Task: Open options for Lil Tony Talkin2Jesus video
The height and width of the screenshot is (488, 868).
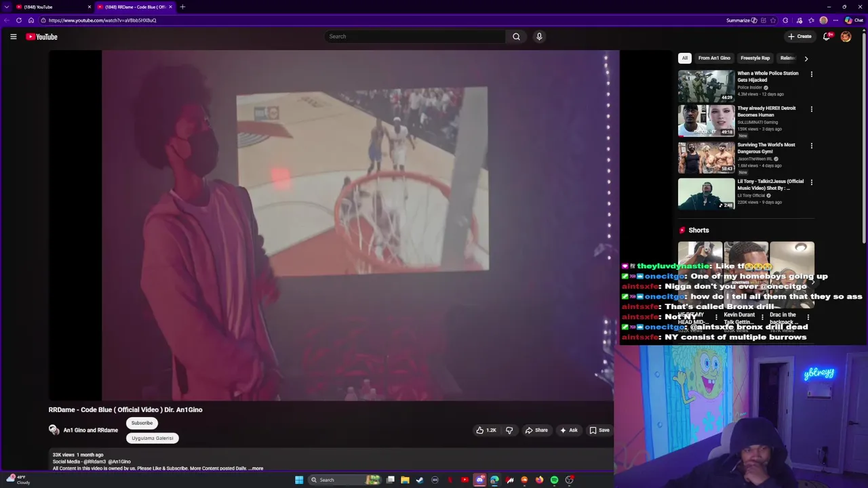Action: coord(811,182)
